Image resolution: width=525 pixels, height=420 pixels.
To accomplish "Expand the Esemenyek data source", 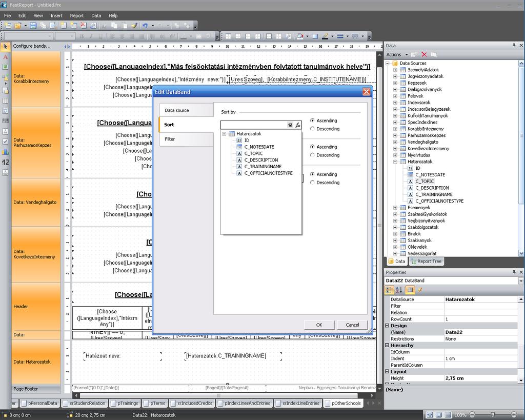I will click(x=395, y=208).
